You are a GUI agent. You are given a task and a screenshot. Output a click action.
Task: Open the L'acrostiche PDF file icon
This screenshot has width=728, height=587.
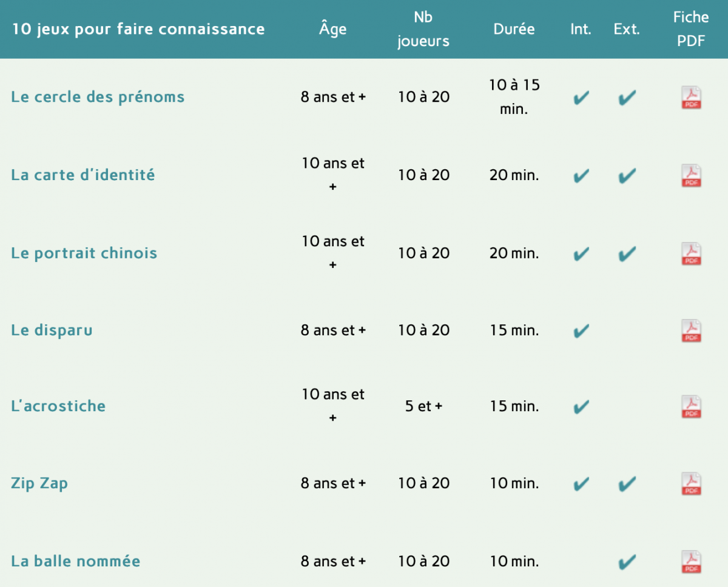click(x=692, y=406)
